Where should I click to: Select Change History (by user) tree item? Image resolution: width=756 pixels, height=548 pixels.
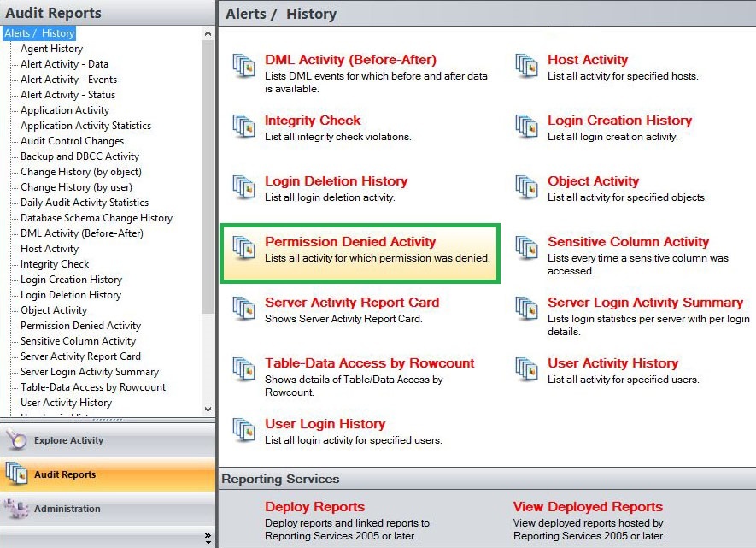click(x=76, y=187)
